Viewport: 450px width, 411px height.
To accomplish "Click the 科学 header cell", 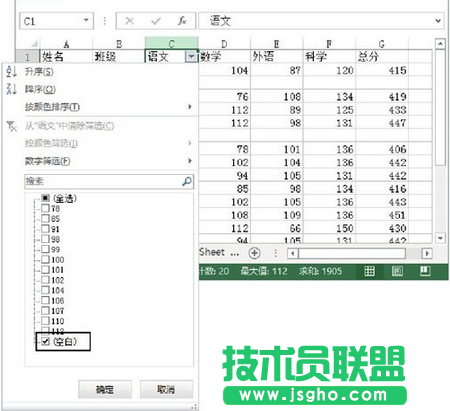I will coord(329,57).
